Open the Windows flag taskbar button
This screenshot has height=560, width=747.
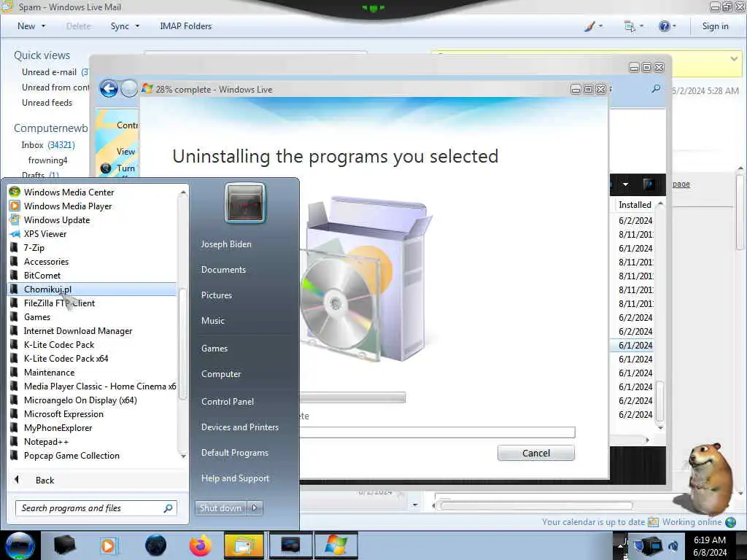click(336, 545)
